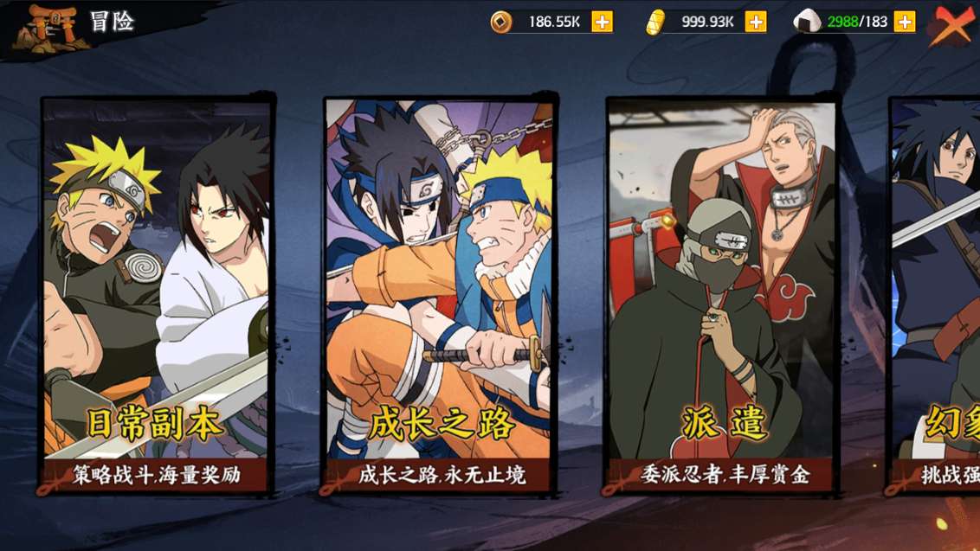This screenshot has height=551, width=980.
Task: Click the torii gate adventure icon
Action: (x=48, y=28)
